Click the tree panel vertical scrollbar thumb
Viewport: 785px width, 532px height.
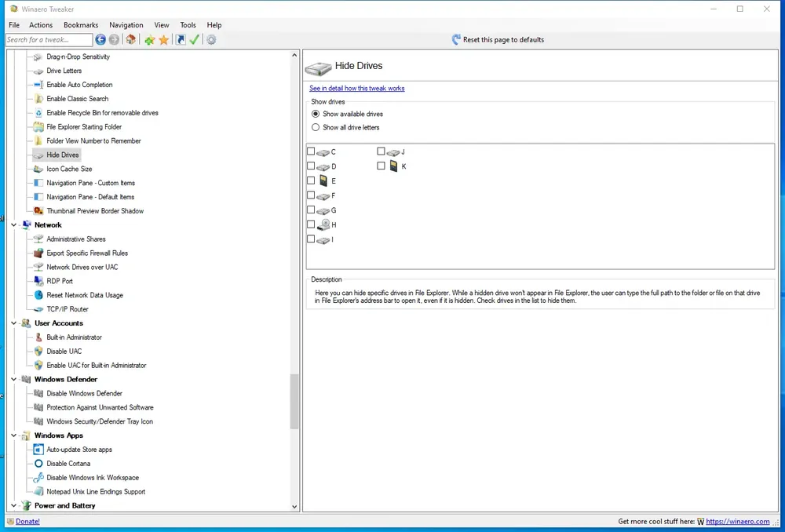coord(294,402)
